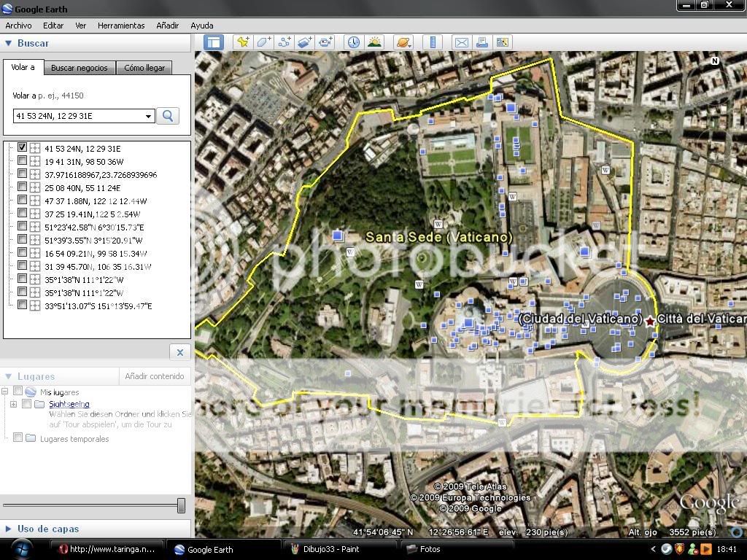Open the Archivo menu
The height and width of the screenshot is (560, 747).
(x=18, y=26)
